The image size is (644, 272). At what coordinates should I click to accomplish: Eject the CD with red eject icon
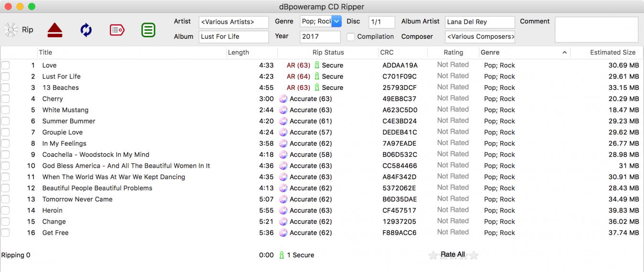click(x=55, y=30)
